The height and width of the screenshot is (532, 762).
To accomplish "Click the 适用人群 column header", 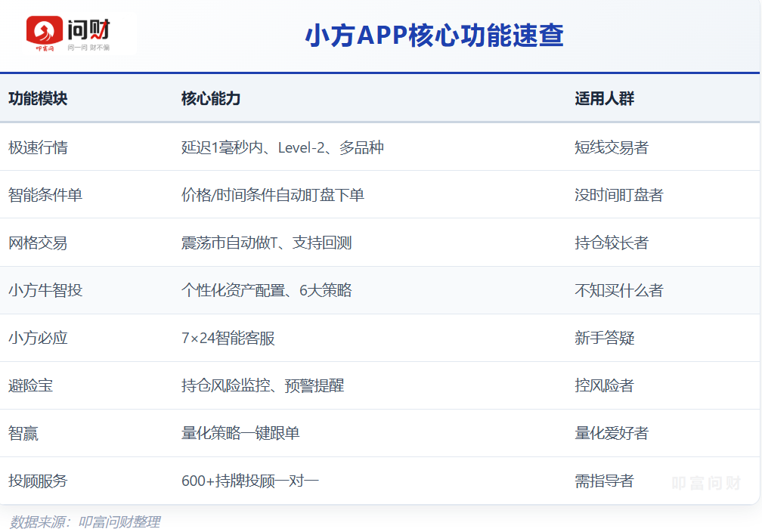I will pyautogui.click(x=605, y=99).
